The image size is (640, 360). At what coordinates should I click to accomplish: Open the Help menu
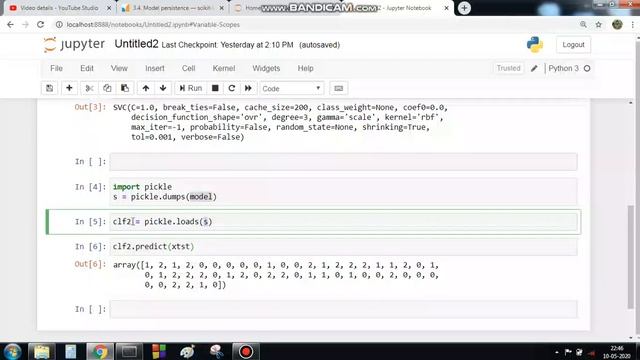pos(305,68)
